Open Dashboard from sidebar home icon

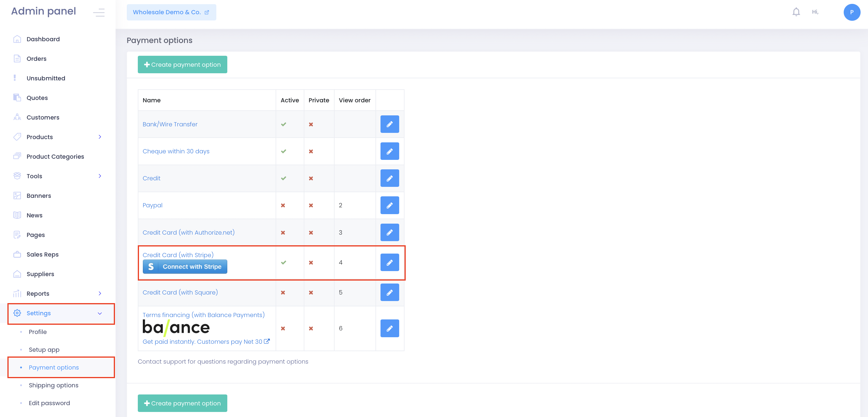pyautogui.click(x=17, y=39)
